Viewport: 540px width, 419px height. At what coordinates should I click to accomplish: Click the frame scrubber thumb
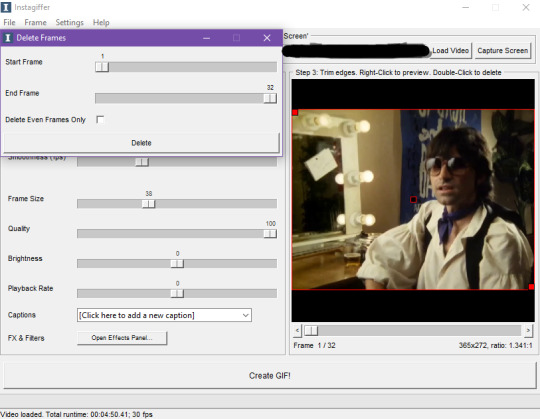(311, 331)
